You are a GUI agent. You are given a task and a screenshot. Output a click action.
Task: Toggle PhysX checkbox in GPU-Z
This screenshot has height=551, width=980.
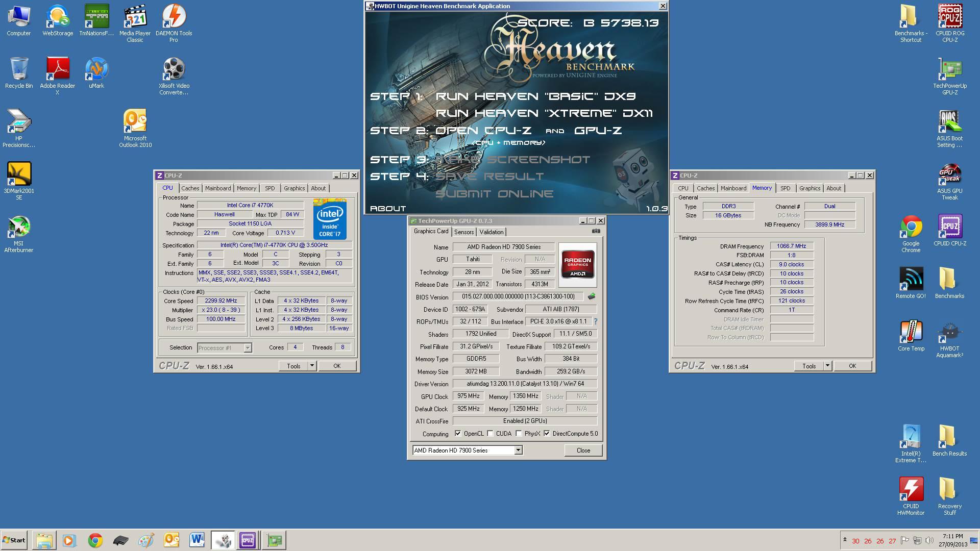coord(519,434)
